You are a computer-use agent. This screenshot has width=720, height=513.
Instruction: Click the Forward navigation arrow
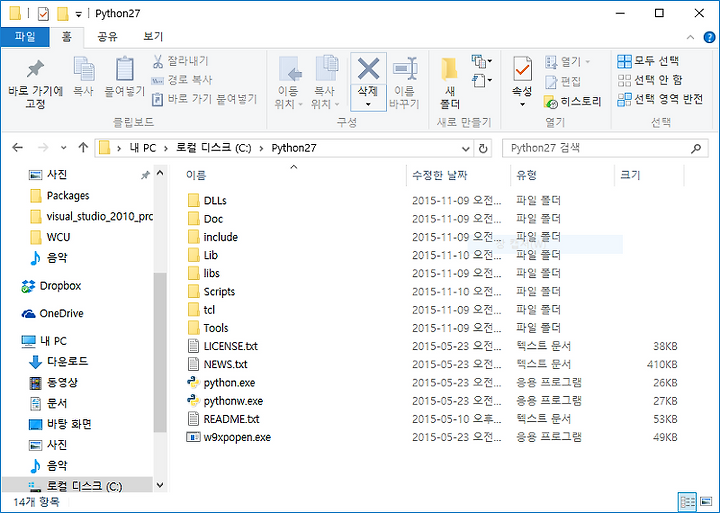tap(43, 148)
